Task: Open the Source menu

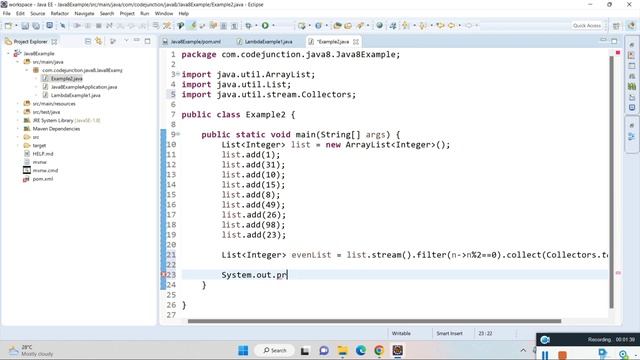Action: pos(38,13)
